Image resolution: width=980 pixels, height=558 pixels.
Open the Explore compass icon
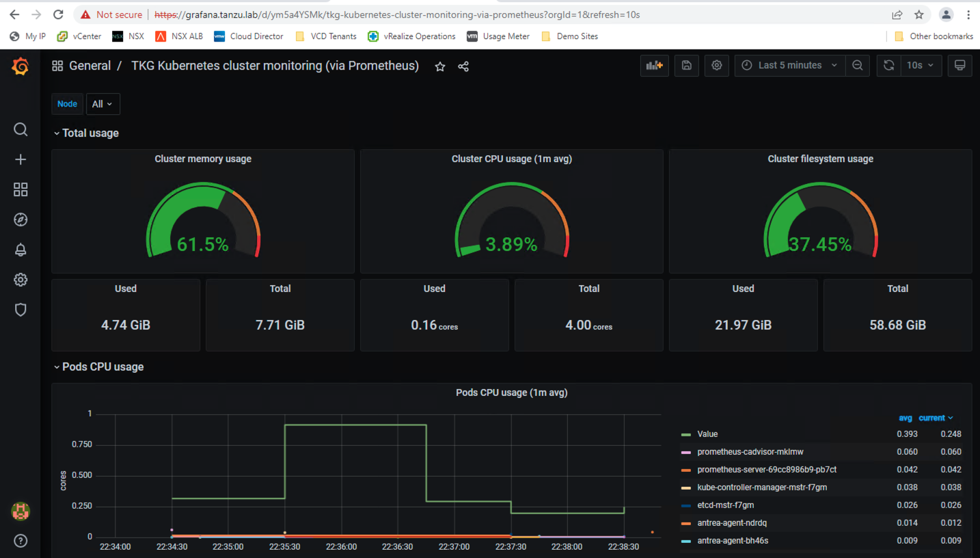pyautogui.click(x=21, y=220)
